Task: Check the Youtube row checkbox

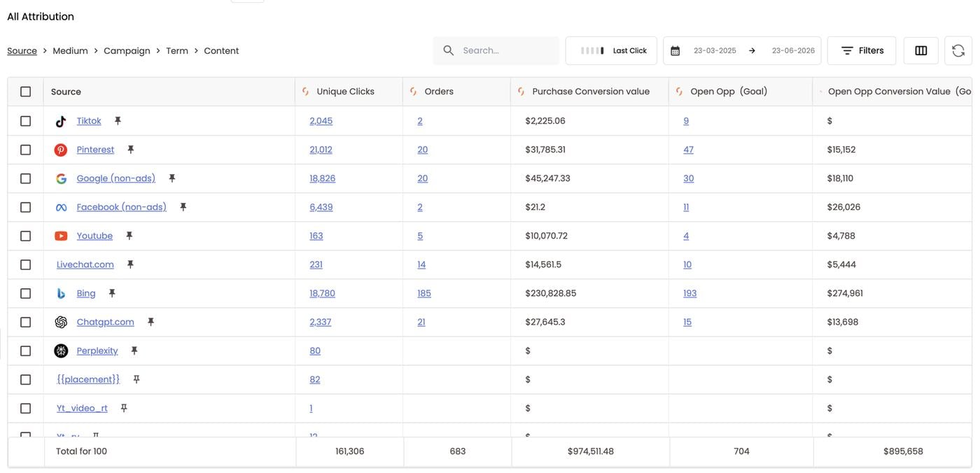Action: click(26, 236)
